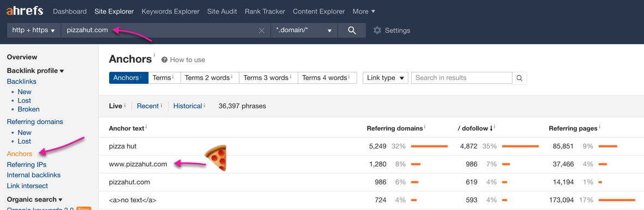
Task: Open the Link type dropdown
Action: [x=385, y=78]
